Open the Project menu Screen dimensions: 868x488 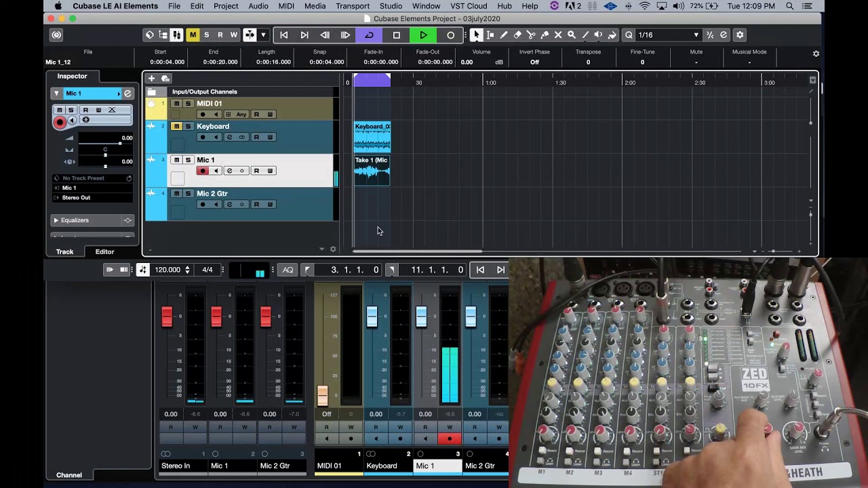226,6
